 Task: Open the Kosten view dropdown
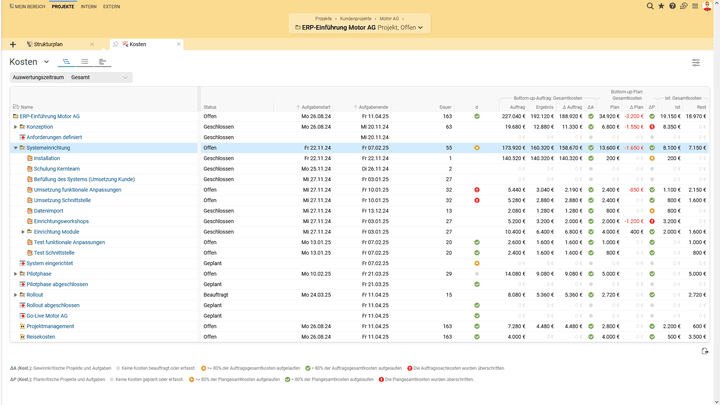[46, 62]
